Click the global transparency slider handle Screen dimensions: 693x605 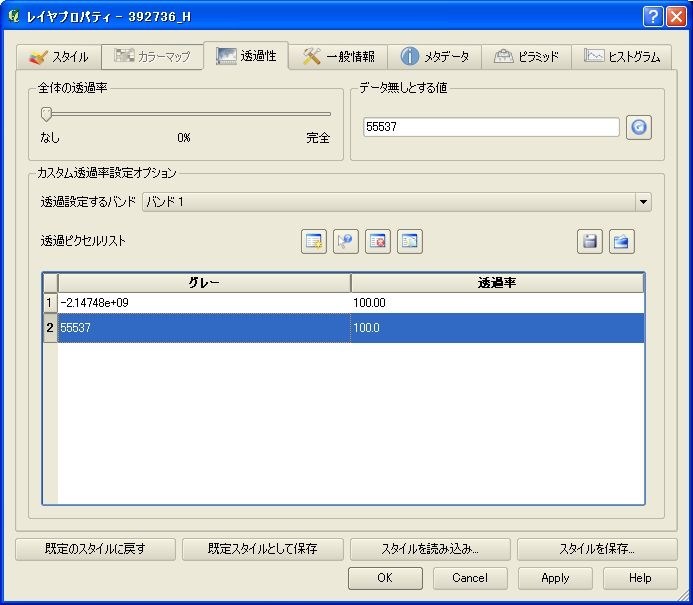click(x=46, y=114)
